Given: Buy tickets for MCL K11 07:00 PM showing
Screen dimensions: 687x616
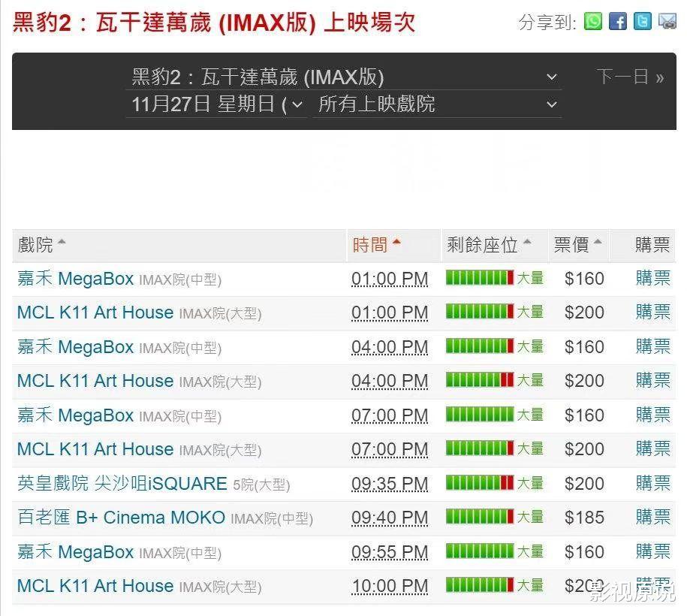Looking at the screenshot, I should point(652,449).
